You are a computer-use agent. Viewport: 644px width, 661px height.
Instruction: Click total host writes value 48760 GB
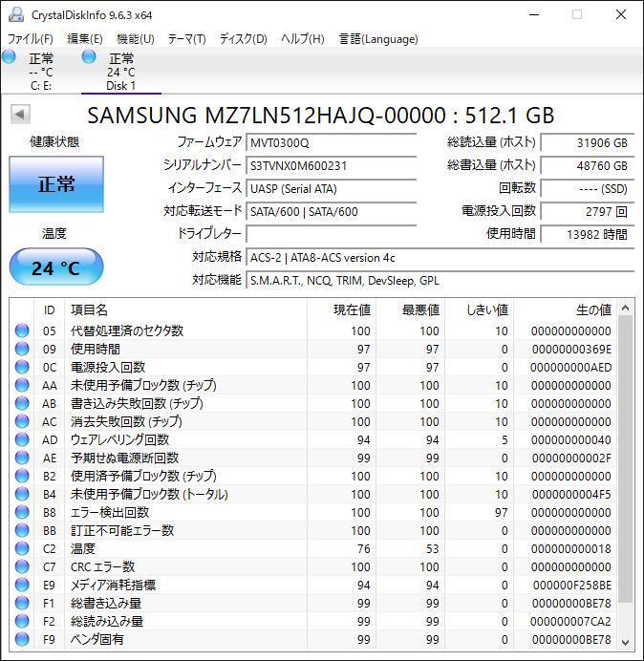588,165
